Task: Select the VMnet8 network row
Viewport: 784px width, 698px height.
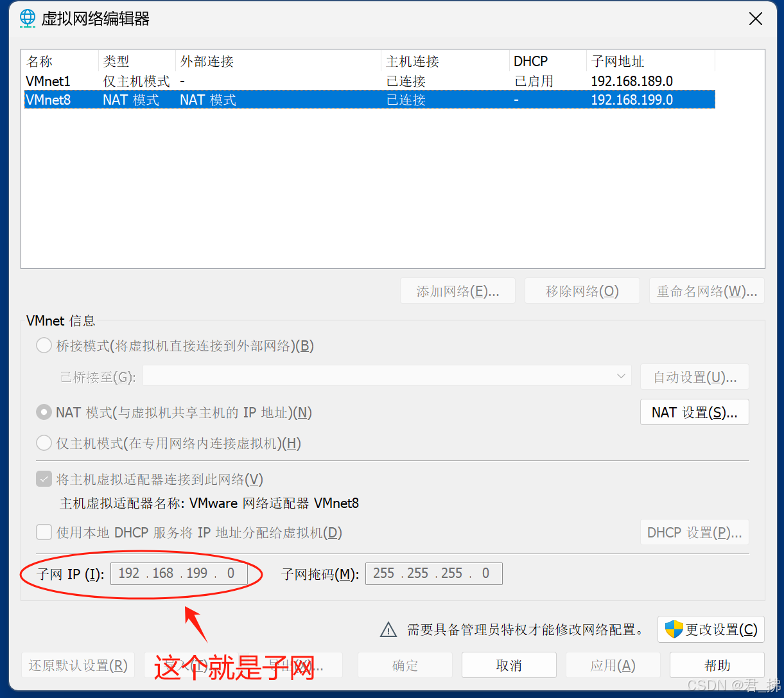Action: pos(369,100)
